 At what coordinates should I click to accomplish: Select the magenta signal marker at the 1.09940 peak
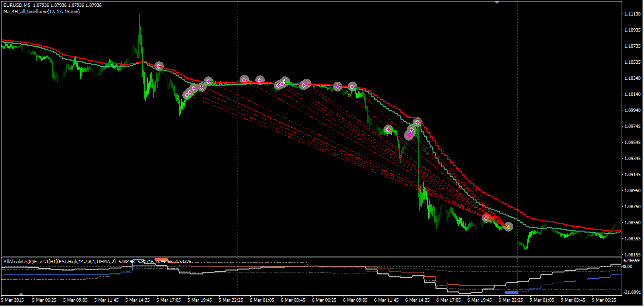pos(417,122)
